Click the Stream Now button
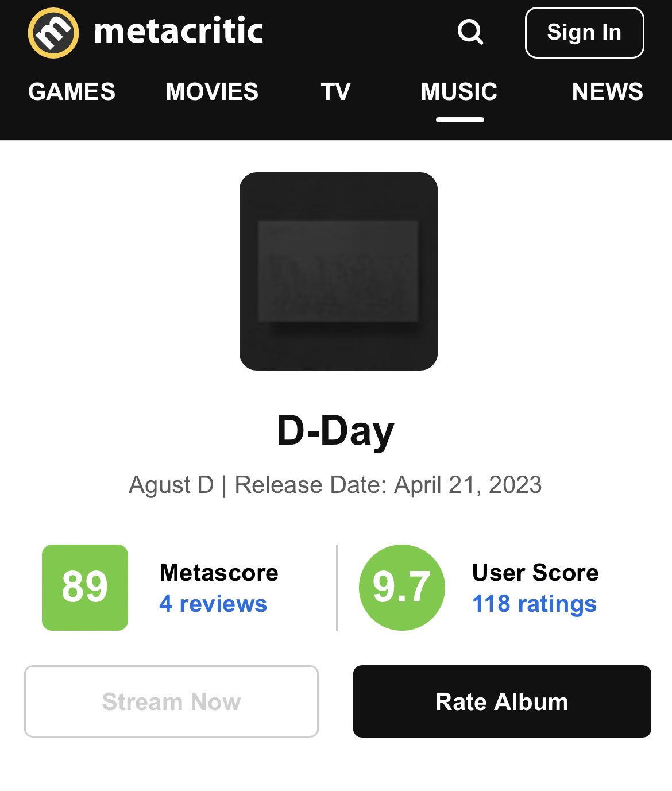This screenshot has width=672, height=791. [x=171, y=701]
